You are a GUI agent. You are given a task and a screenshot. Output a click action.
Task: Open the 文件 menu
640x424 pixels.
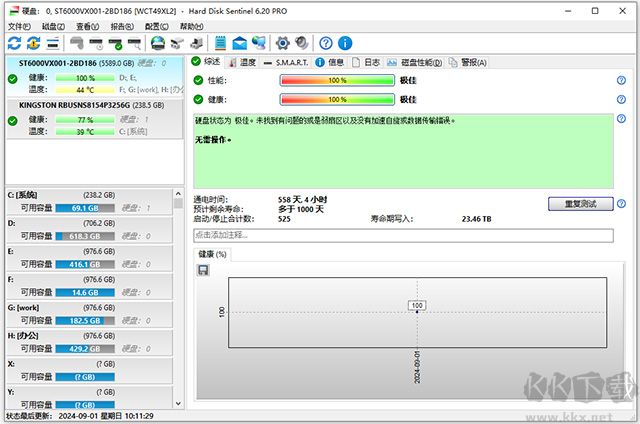click(x=19, y=26)
